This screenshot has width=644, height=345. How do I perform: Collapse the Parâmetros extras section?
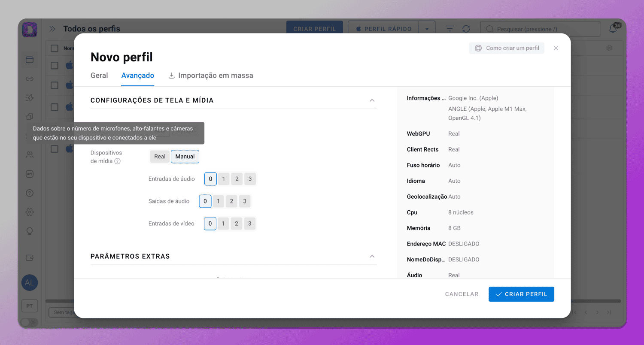click(372, 257)
